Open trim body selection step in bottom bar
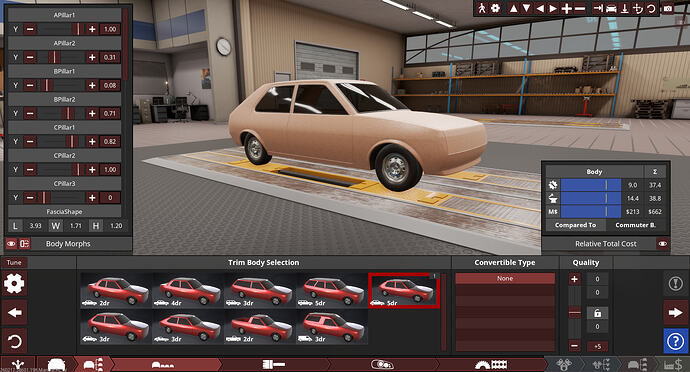 (94, 365)
